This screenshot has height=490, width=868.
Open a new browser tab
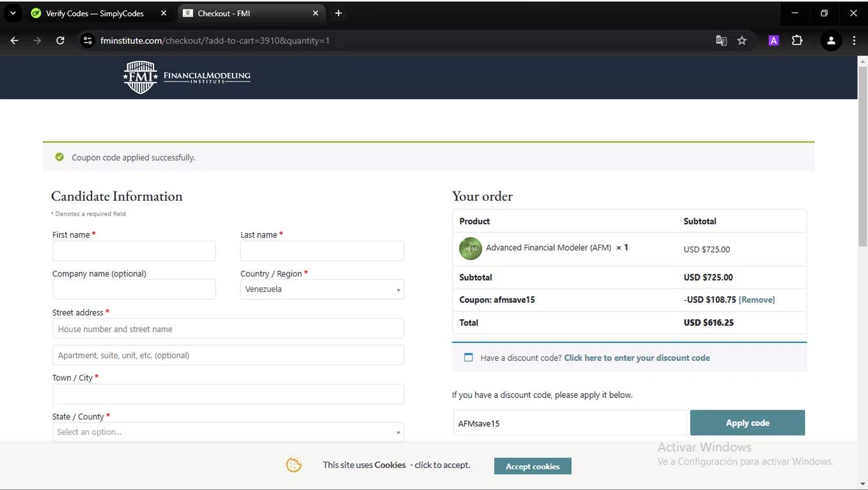tap(339, 13)
